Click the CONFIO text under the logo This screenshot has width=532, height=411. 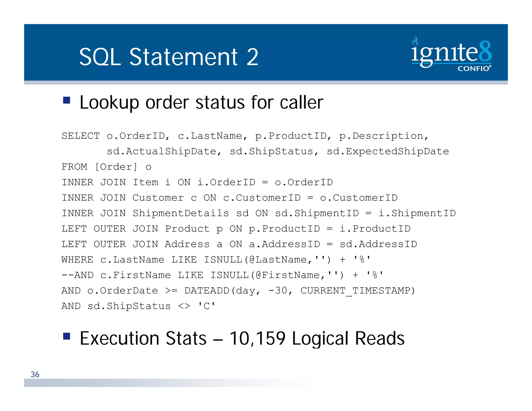pos(473,69)
